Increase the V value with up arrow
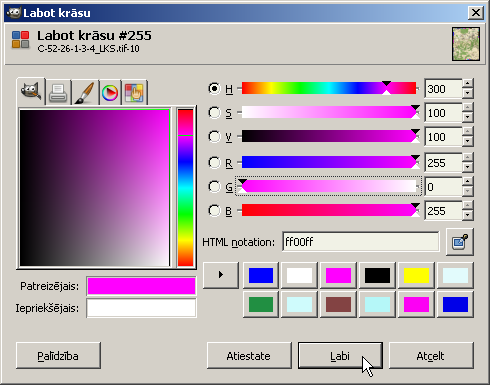The height and width of the screenshot is (385, 490). 468,132
